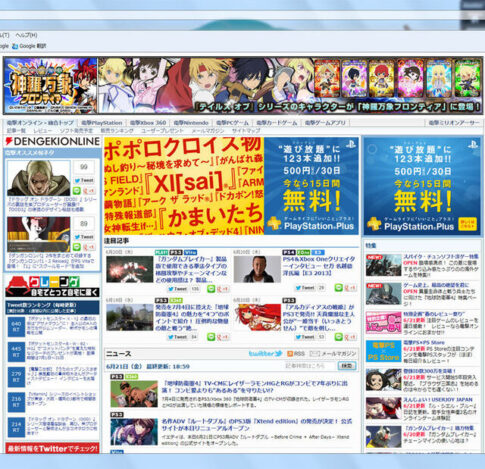485x469 pixels.
Task: Click the Google Translate bookmark icon
Action: (15, 46)
